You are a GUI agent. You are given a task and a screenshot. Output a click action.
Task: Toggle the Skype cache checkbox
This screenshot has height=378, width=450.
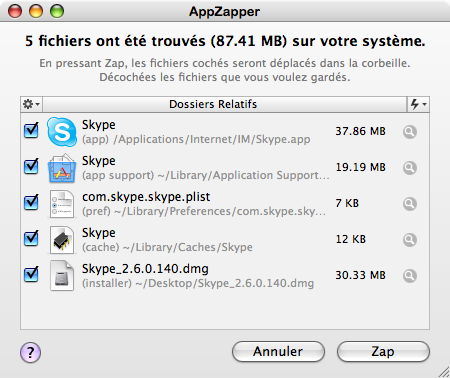tap(31, 238)
